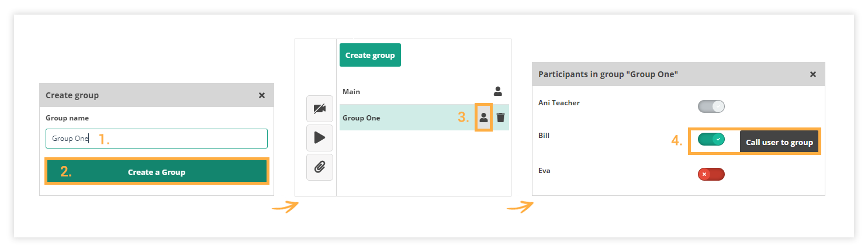868x252 pixels.
Task: Click into the Group name field
Action: coord(157,139)
